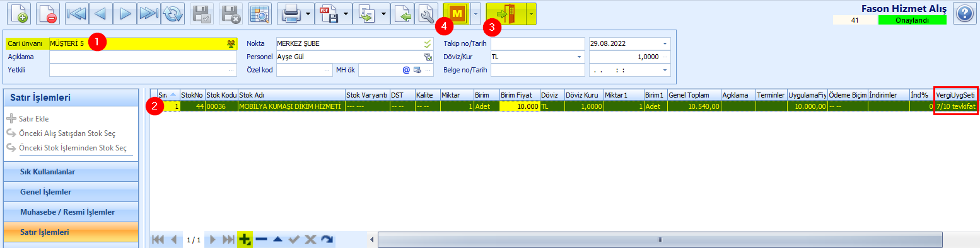This screenshot has width=980, height=248.
Task: Click the refresh curved arrow navigator button
Action: [326, 240]
